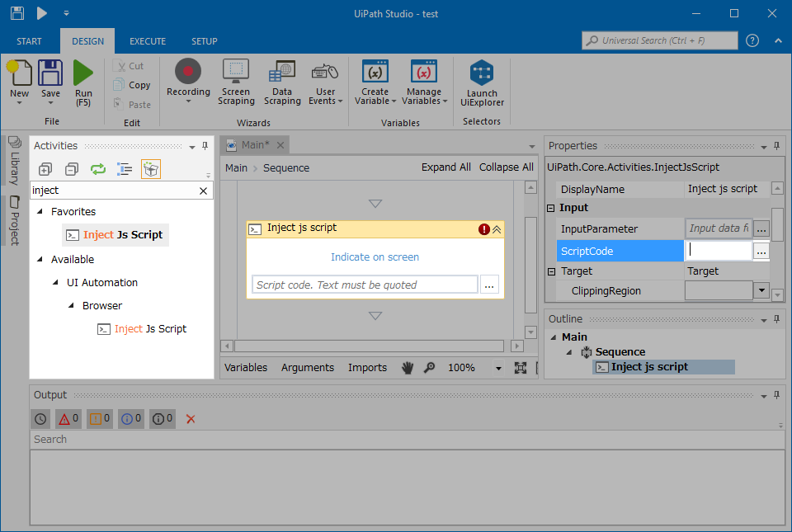Open the Screen Scraping wizard
The width and height of the screenshot is (792, 532).
coord(236,82)
